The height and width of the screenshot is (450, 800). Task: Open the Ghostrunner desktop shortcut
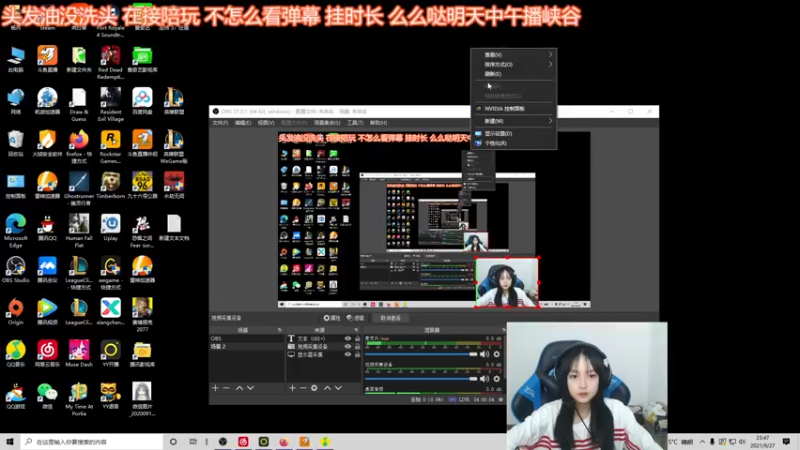point(79,188)
